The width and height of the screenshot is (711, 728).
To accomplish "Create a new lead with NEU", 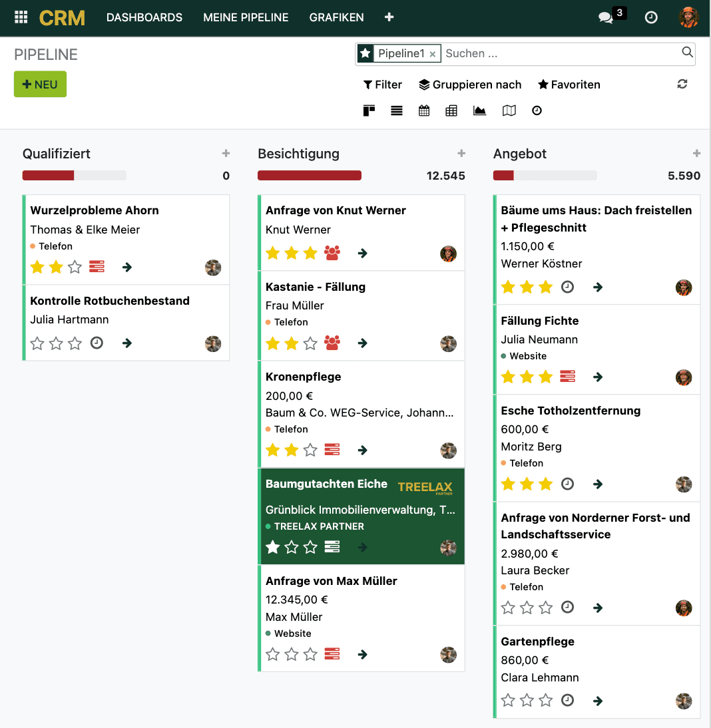I will [x=40, y=84].
